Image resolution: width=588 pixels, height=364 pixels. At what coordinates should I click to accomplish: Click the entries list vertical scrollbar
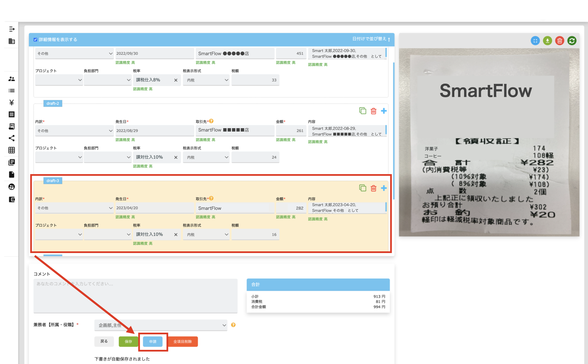[x=394, y=131]
